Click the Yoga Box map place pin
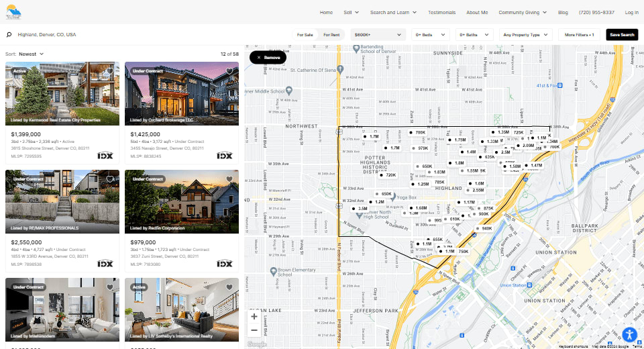 [x=392, y=197]
